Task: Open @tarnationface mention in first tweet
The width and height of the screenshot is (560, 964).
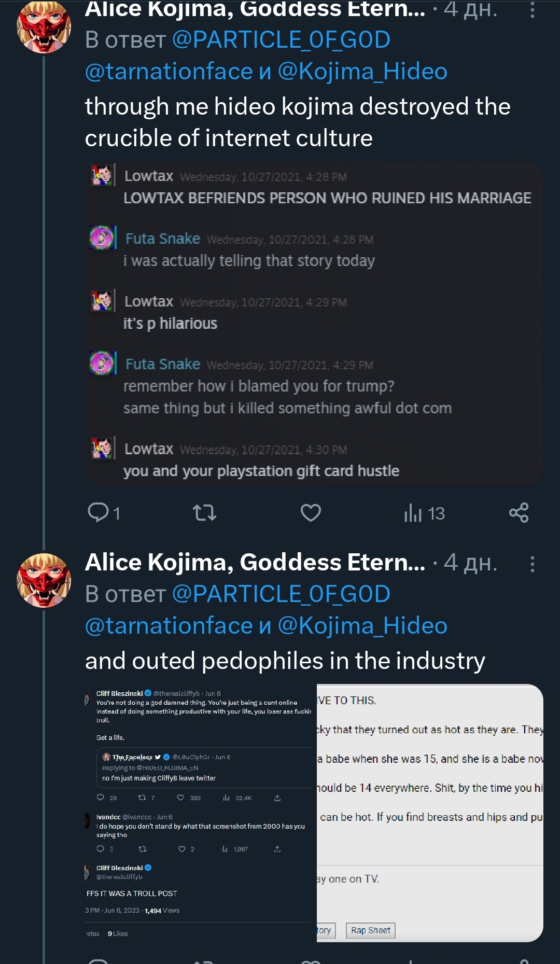Action: click(169, 72)
